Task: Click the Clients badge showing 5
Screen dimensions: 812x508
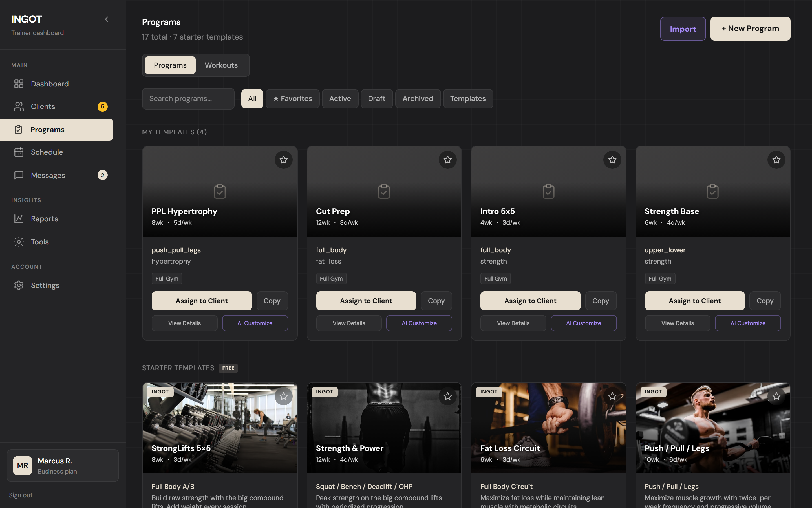Action: [102, 106]
